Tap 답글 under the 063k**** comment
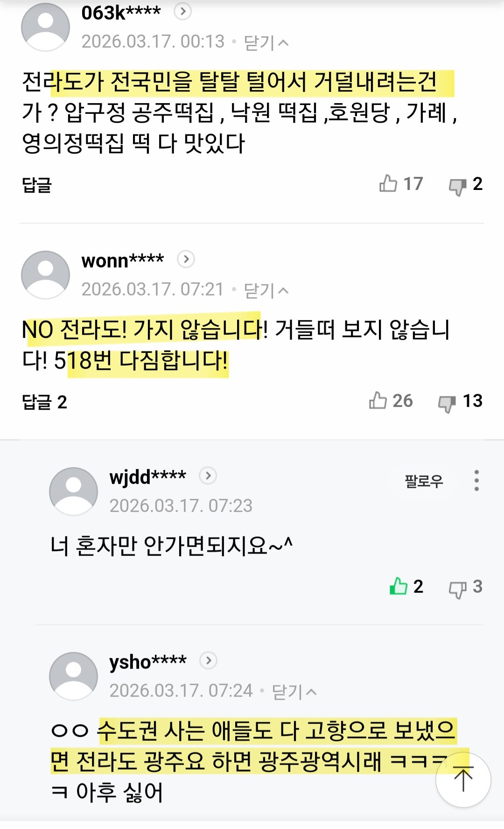This screenshot has width=504, height=829. pos(37,185)
